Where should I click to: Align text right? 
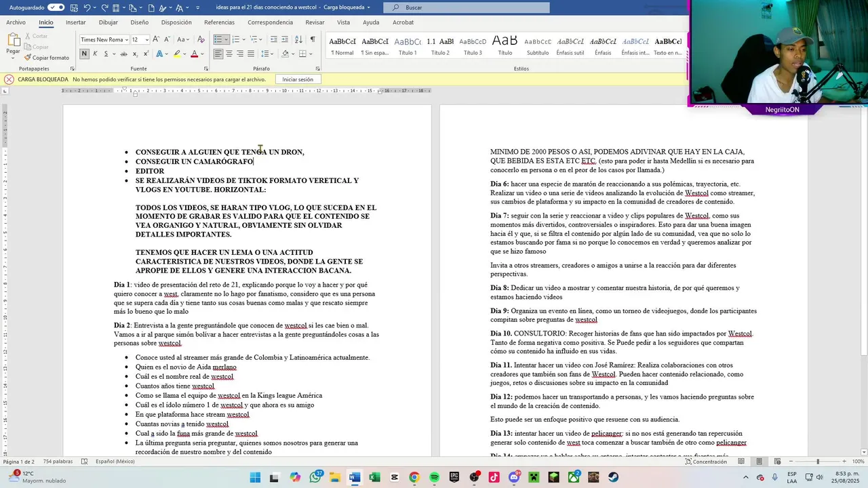tap(239, 54)
